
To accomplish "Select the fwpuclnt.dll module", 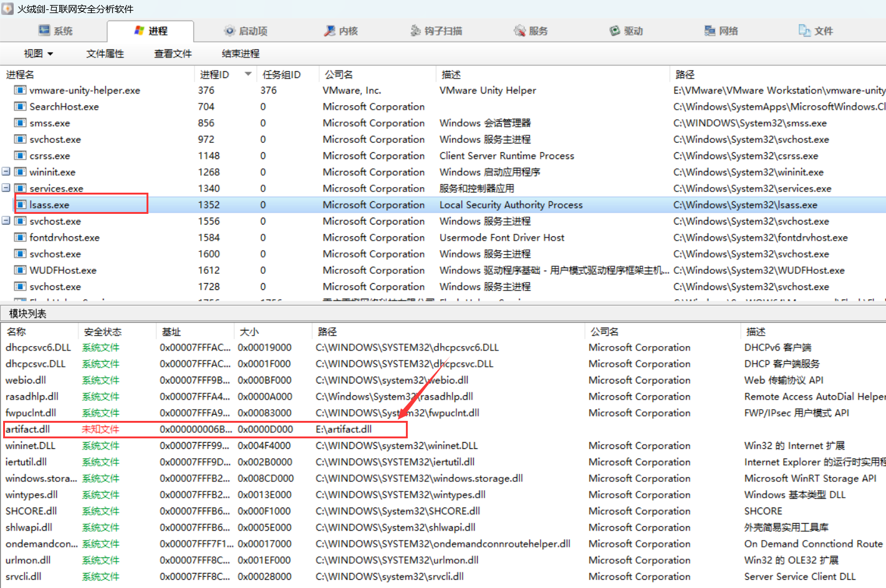I will (31, 413).
